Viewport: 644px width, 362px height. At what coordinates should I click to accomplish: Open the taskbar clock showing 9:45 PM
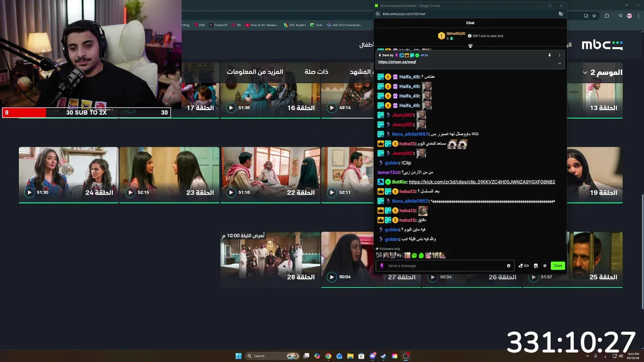click(632, 356)
